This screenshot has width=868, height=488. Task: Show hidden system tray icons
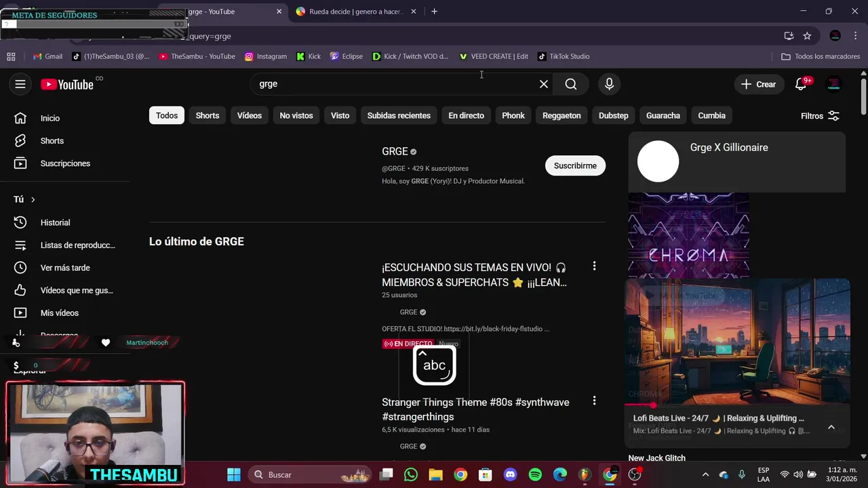pos(705,474)
